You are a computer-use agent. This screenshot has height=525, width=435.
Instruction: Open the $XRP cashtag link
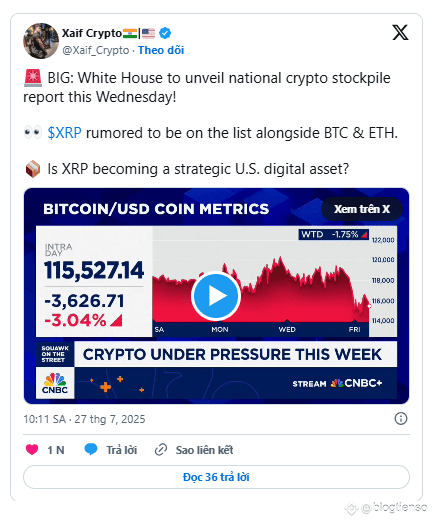tap(64, 133)
